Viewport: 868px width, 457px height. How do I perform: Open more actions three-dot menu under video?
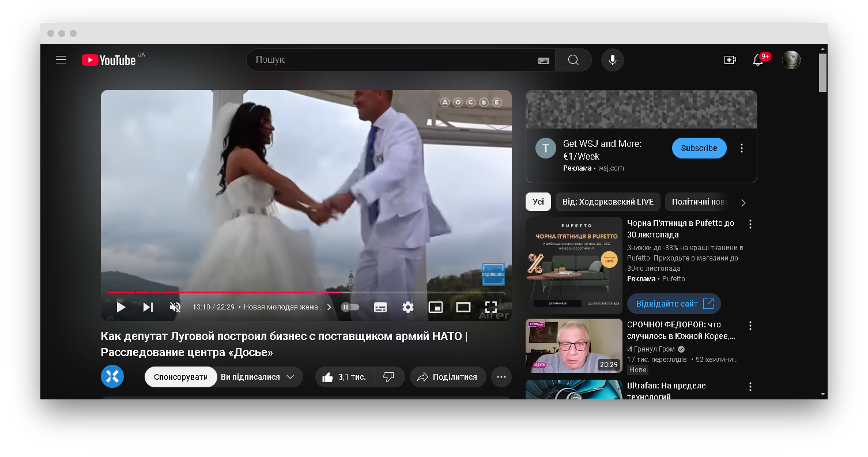coord(501,377)
